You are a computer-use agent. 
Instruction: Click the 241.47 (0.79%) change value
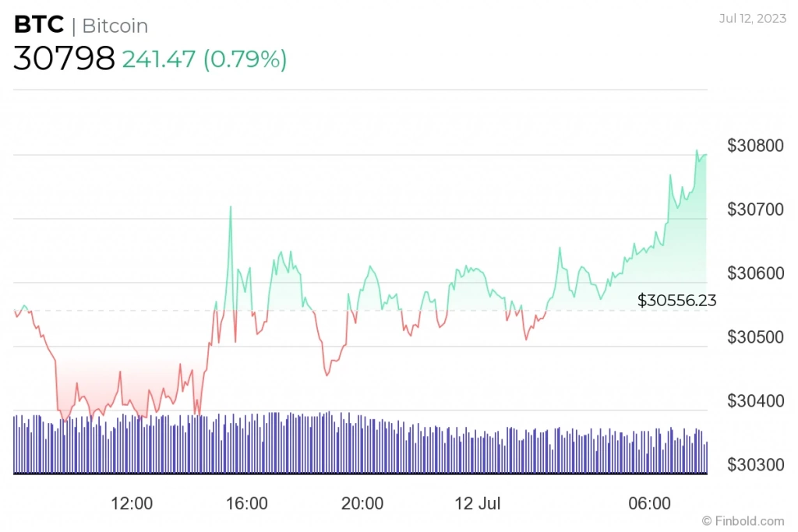click(x=205, y=59)
